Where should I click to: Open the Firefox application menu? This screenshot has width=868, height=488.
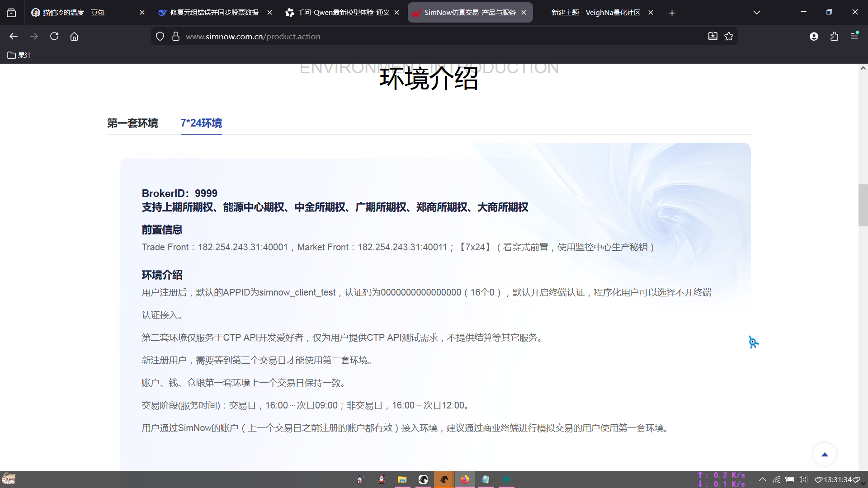coord(855,36)
